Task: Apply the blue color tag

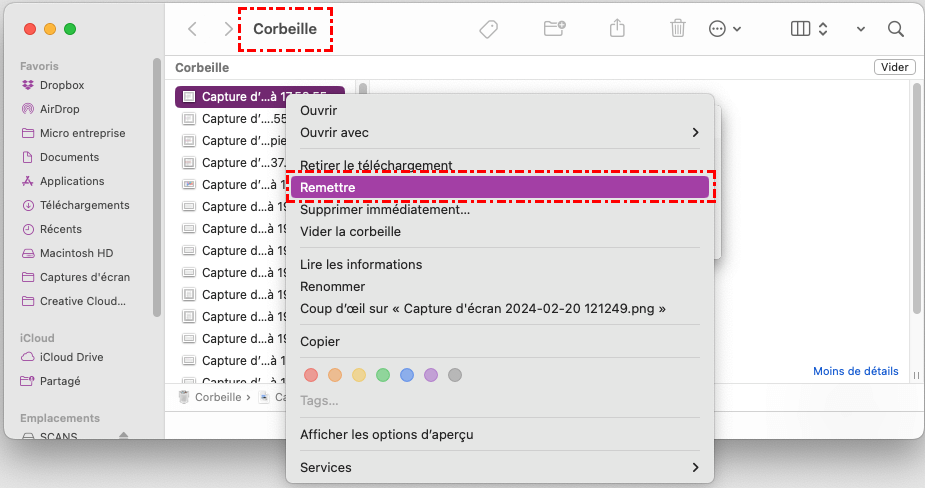Action: point(406,375)
